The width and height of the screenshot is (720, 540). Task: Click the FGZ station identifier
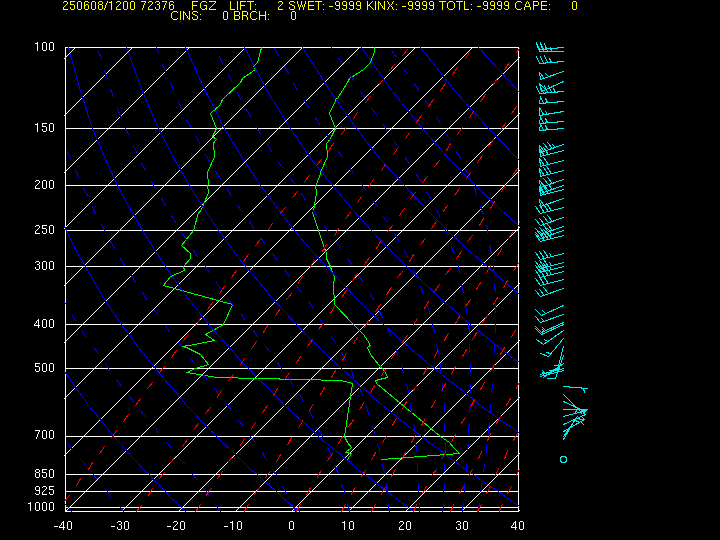point(203,6)
